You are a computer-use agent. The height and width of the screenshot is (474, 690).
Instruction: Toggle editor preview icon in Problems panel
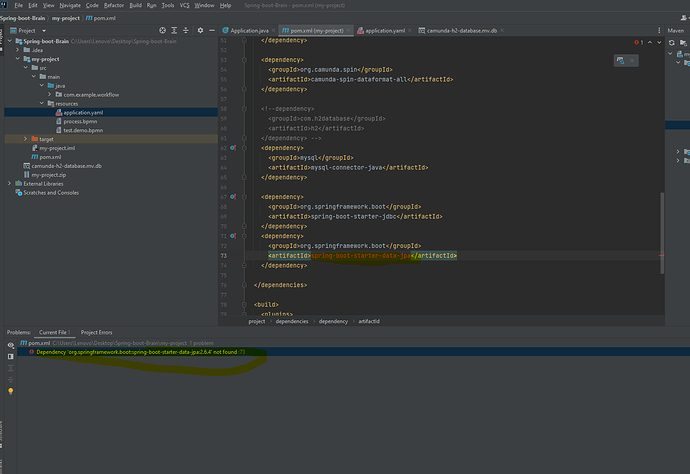11,356
